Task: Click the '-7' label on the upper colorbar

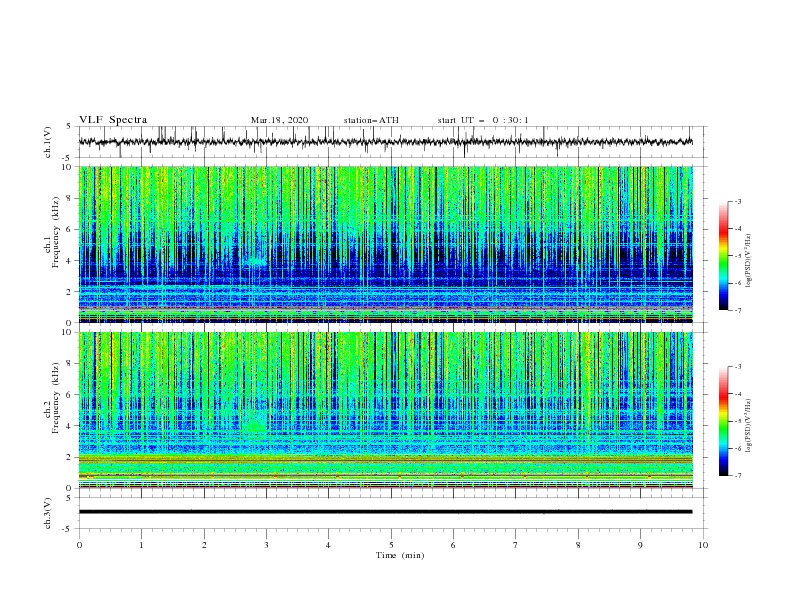Action: click(737, 310)
